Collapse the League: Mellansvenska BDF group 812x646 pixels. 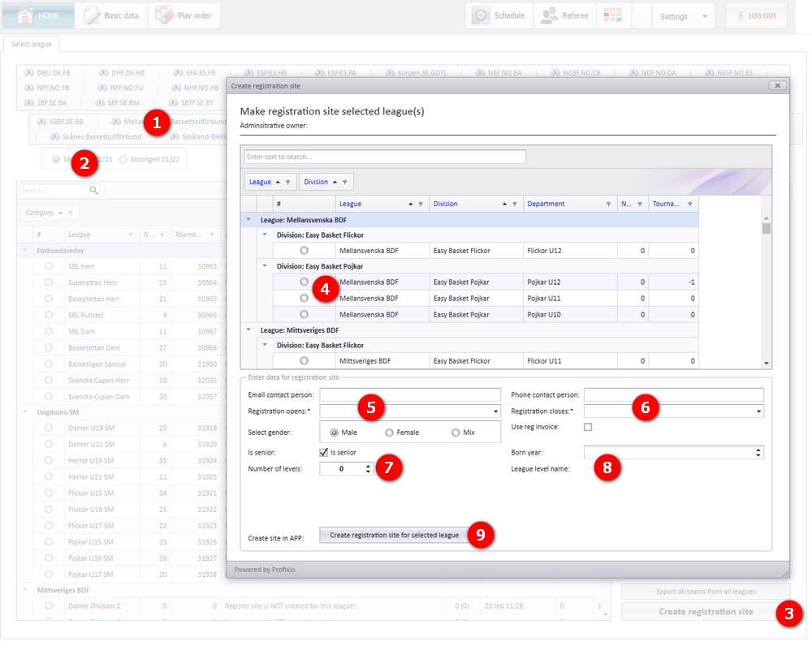point(248,220)
